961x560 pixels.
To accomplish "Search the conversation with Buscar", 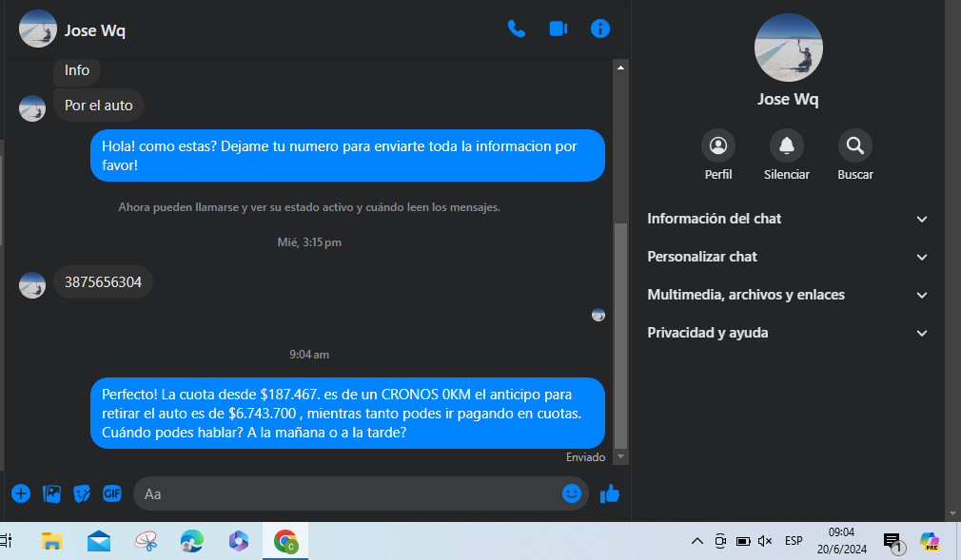I will (855, 146).
